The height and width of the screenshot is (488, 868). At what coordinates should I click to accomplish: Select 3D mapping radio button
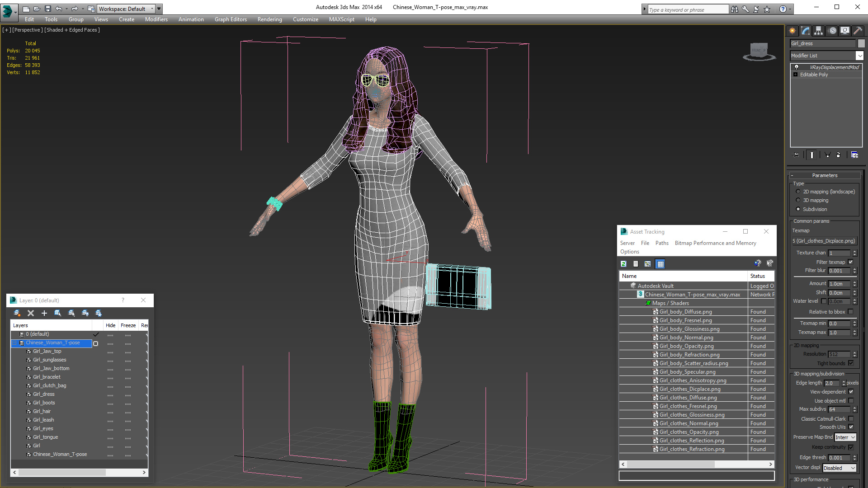(798, 200)
